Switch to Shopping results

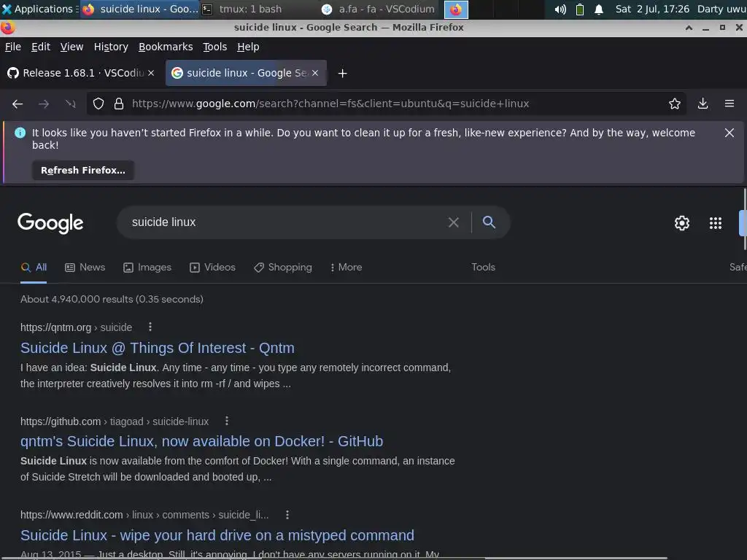click(x=283, y=268)
